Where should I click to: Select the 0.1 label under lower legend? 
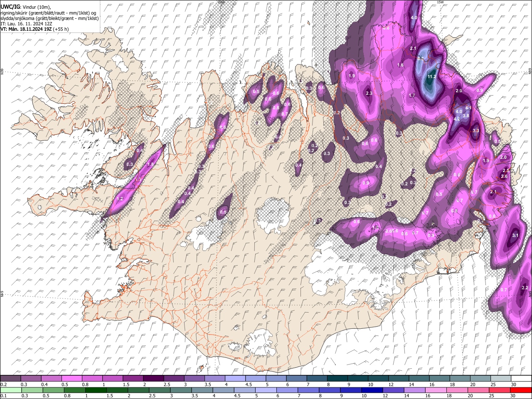[x=3, y=396]
